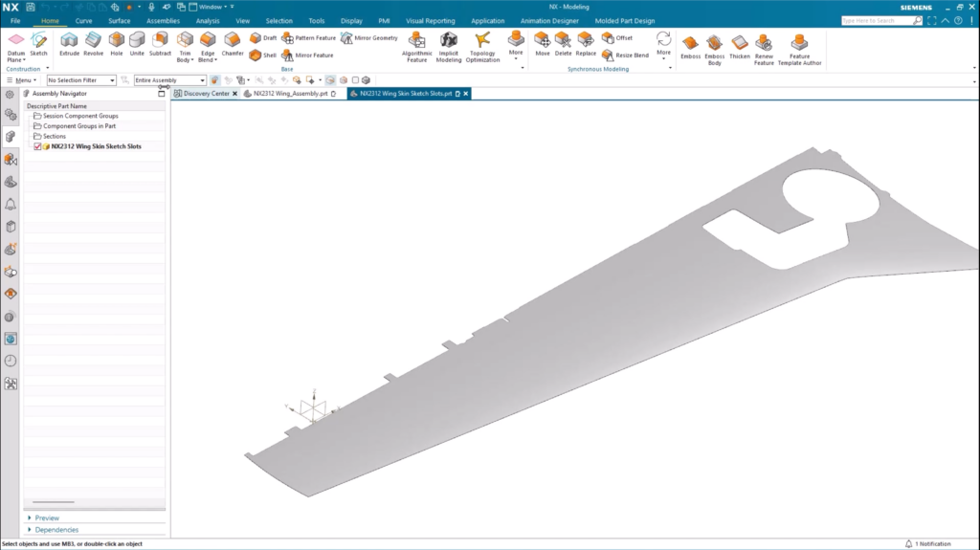Activate the Hole tool
Screen dimensions: 980x550
pos(116,43)
